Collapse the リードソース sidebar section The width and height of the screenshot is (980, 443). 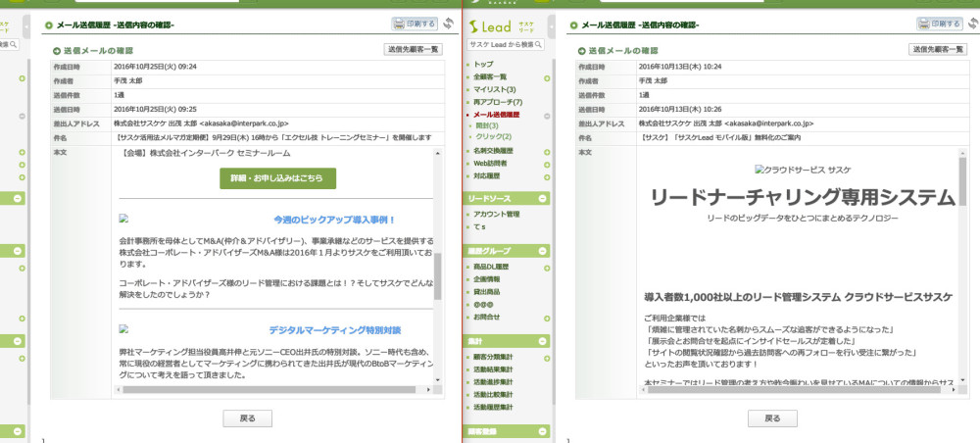point(542,199)
